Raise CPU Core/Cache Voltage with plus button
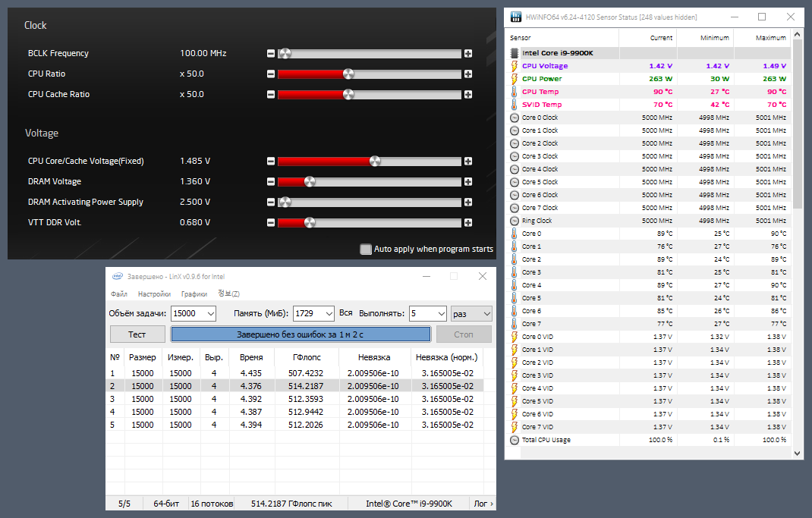 [x=468, y=161]
